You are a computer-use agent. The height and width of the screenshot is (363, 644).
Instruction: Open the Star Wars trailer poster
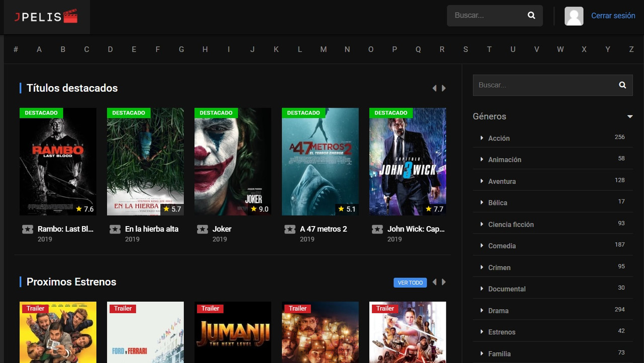click(408, 332)
